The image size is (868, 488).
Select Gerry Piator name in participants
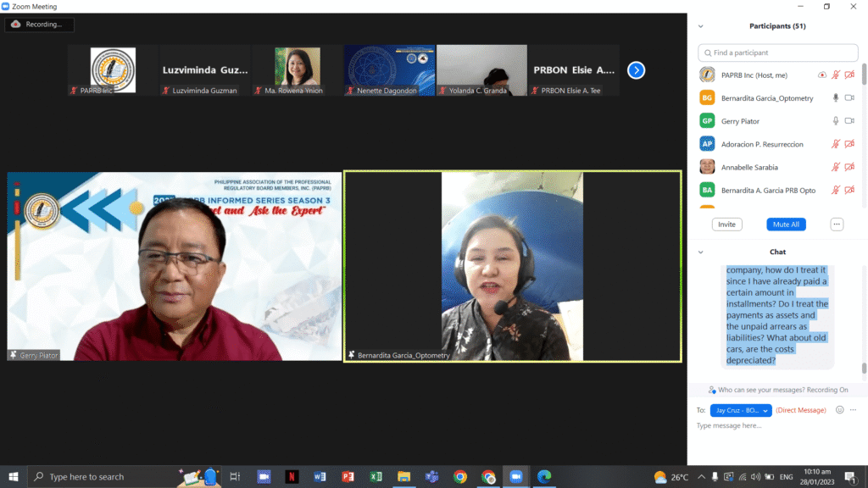click(740, 121)
